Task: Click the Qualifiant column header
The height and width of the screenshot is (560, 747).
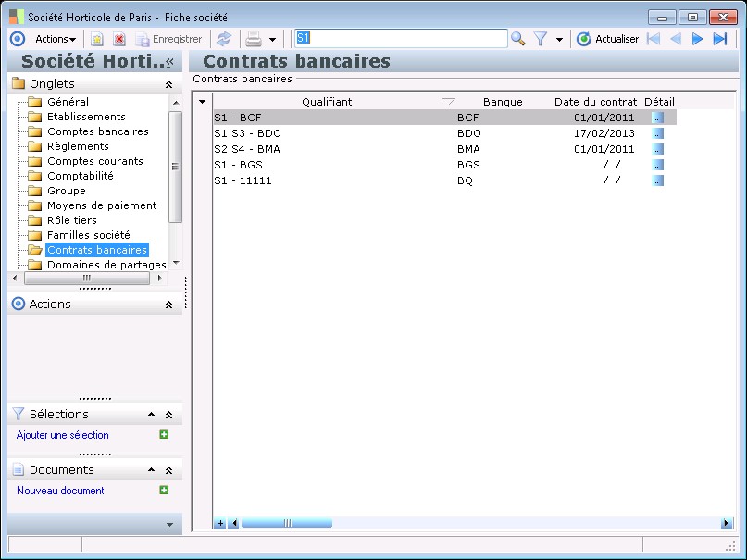Action: (x=327, y=102)
